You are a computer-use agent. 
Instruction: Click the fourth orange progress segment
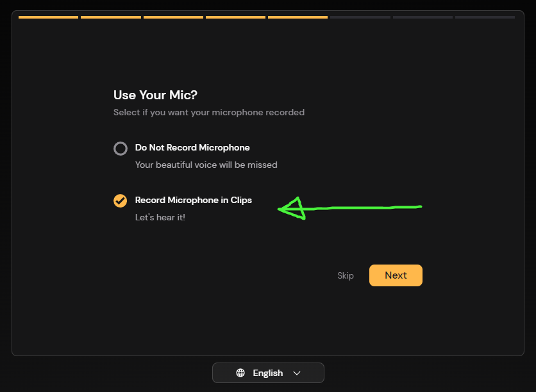(235, 17)
